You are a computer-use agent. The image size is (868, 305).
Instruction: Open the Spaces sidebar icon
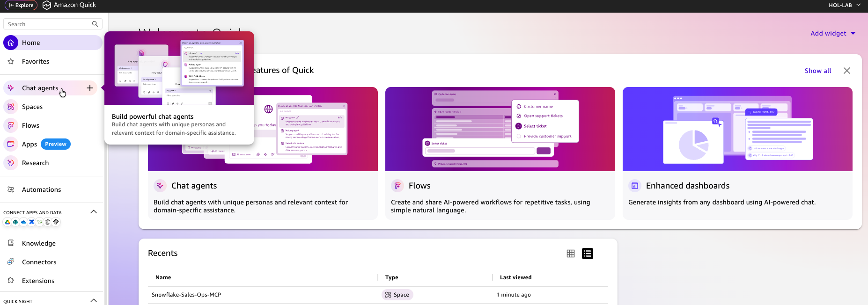tap(11, 107)
